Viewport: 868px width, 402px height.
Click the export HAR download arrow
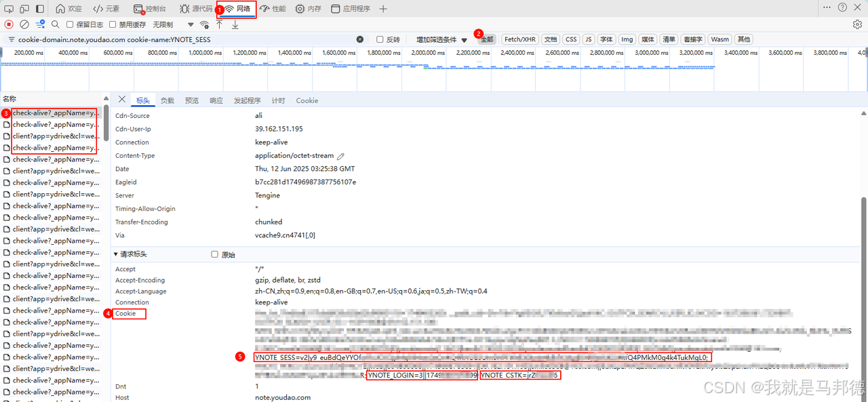(235, 24)
